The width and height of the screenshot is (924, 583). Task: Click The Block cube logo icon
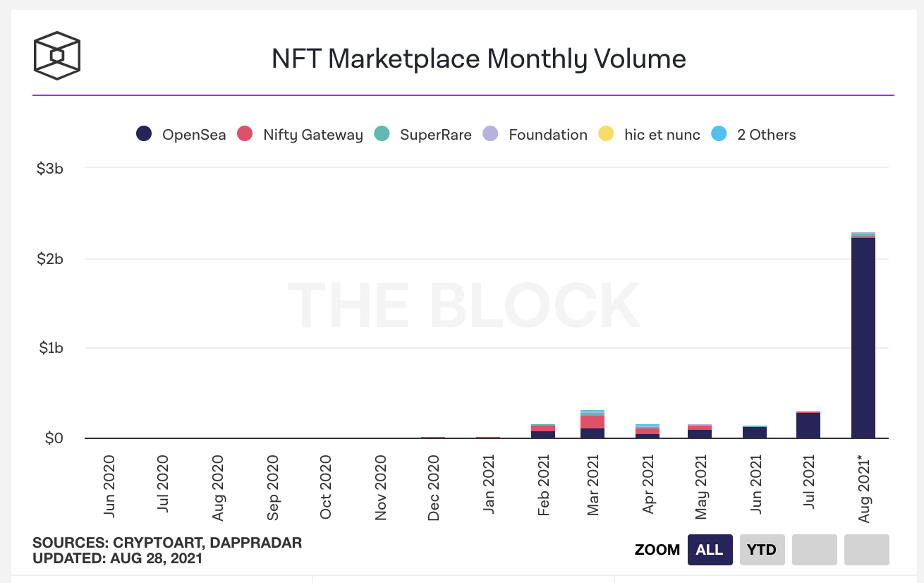click(57, 55)
